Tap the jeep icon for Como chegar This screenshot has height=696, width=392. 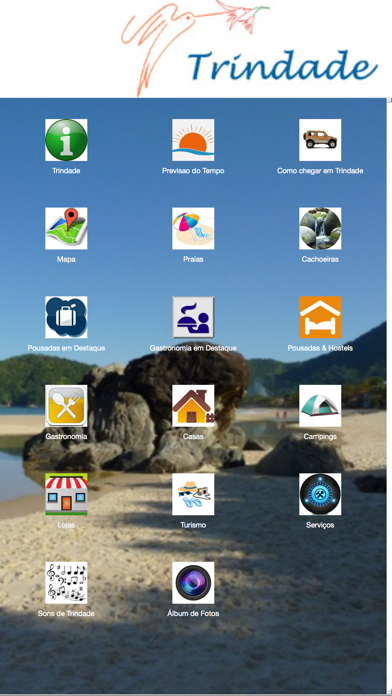point(320,140)
